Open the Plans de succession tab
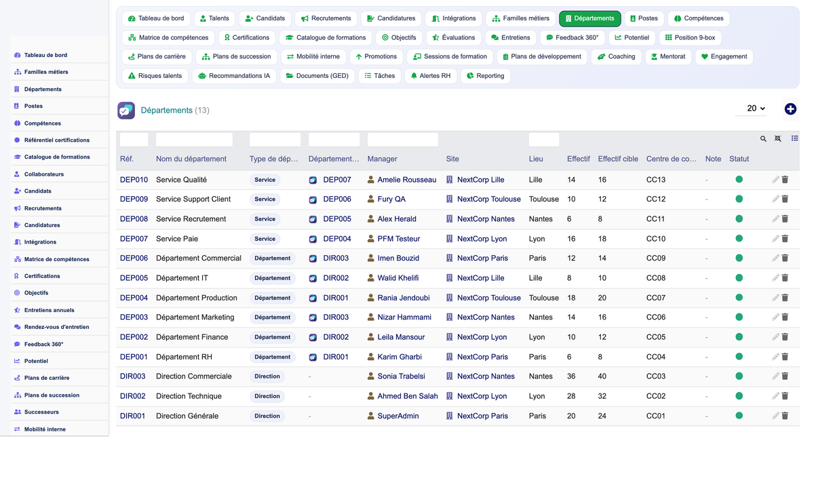Viewport: 814px width, 504px height. click(x=236, y=57)
